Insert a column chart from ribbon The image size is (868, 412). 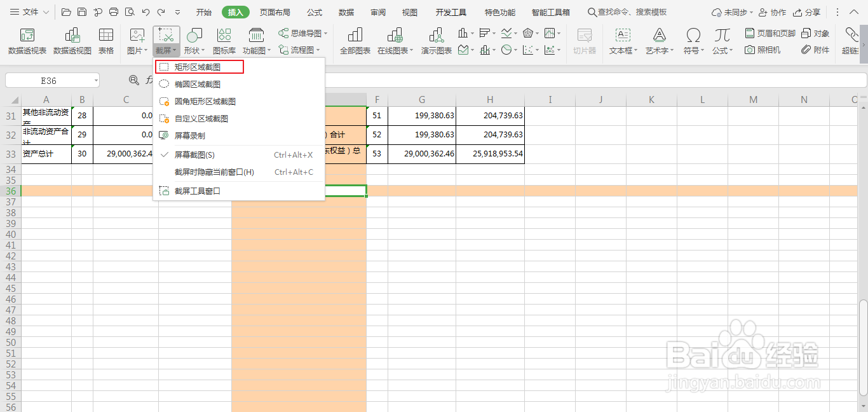tap(463, 33)
